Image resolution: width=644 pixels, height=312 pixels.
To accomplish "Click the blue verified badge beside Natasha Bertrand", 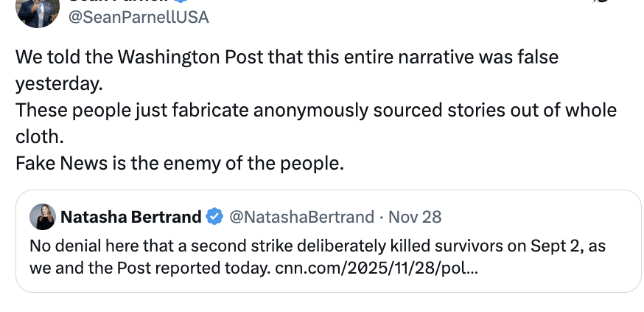I will tap(214, 217).
